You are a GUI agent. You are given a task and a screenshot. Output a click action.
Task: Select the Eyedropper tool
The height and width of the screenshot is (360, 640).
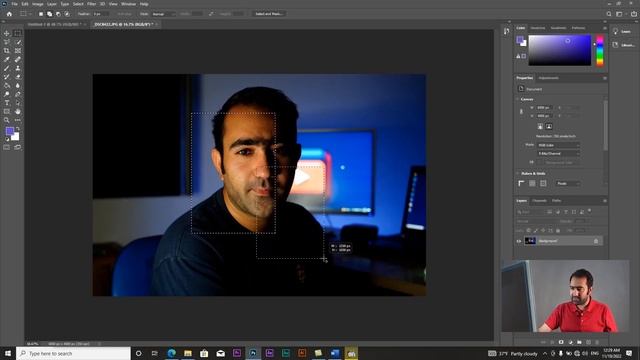click(x=7, y=60)
